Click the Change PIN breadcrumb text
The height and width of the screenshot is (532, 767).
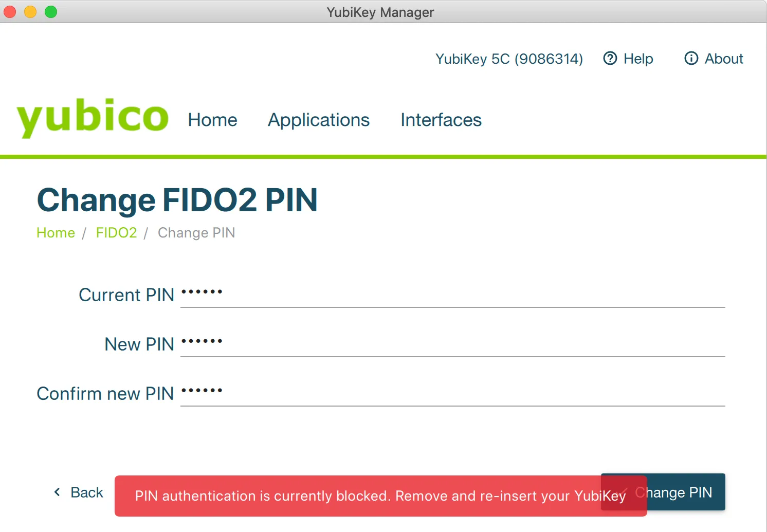point(196,233)
